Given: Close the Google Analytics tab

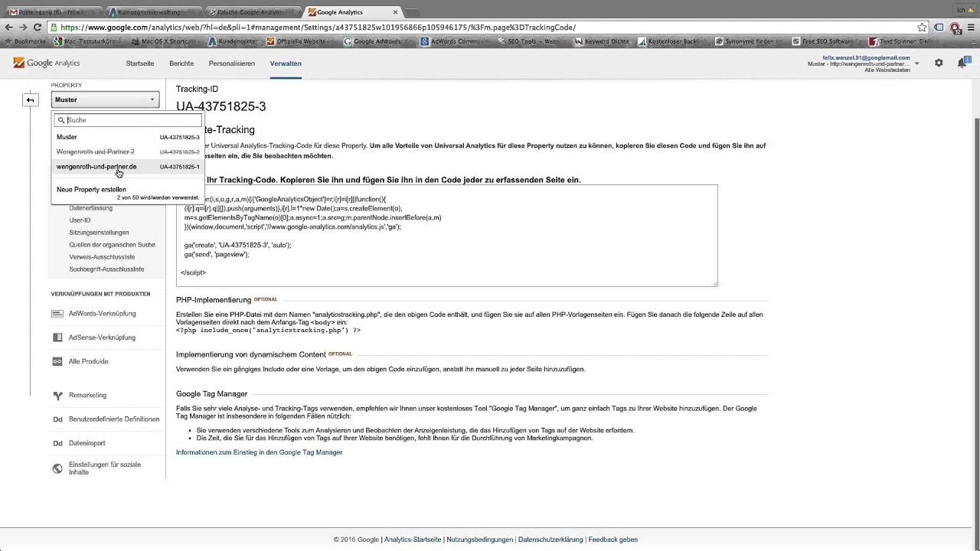Looking at the screenshot, I should pyautogui.click(x=396, y=12).
